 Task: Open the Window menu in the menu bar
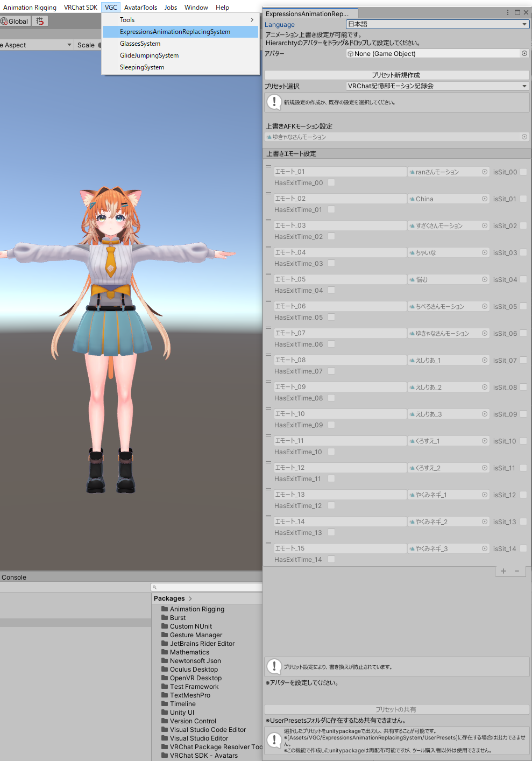196,7
